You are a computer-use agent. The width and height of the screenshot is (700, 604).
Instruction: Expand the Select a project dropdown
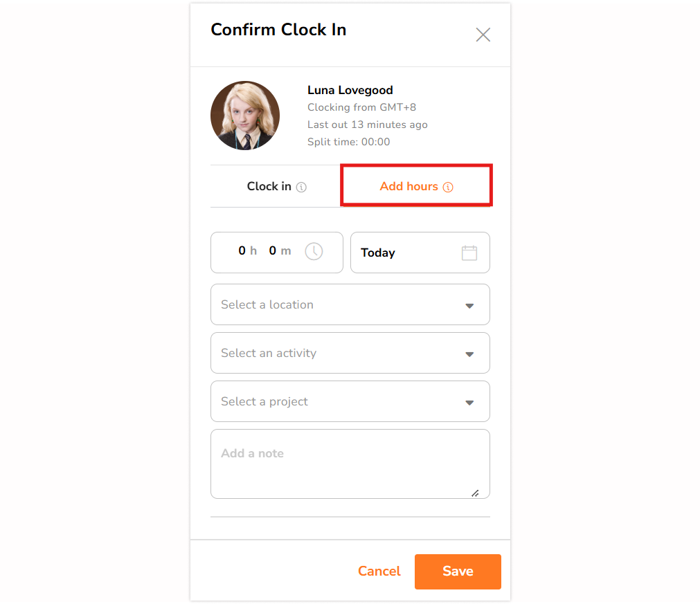pos(350,401)
